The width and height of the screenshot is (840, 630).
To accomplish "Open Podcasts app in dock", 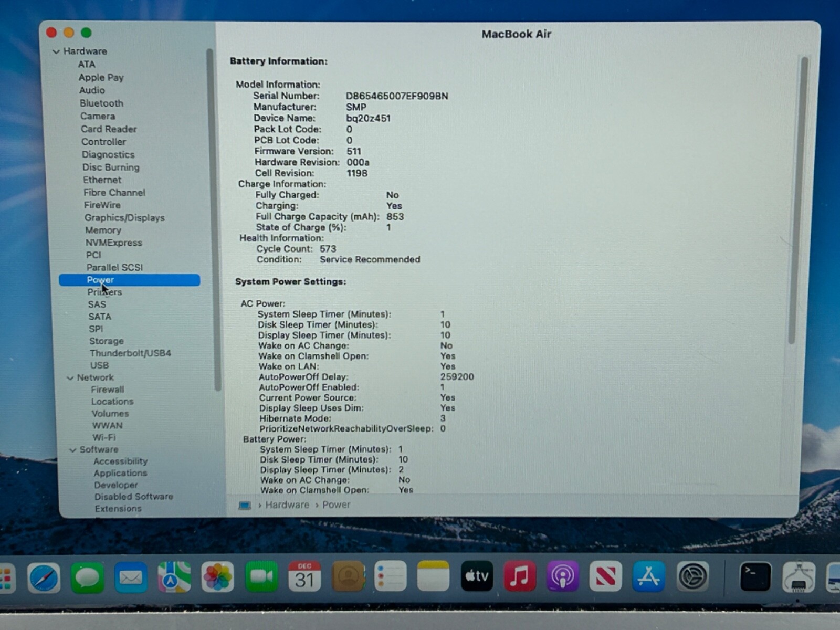I will coord(562,576).
